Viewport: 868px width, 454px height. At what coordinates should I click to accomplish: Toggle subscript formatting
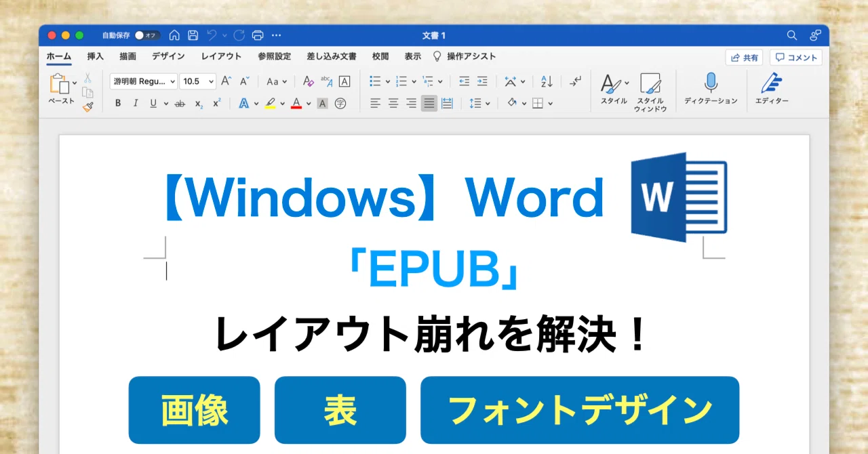coord(199,104)
